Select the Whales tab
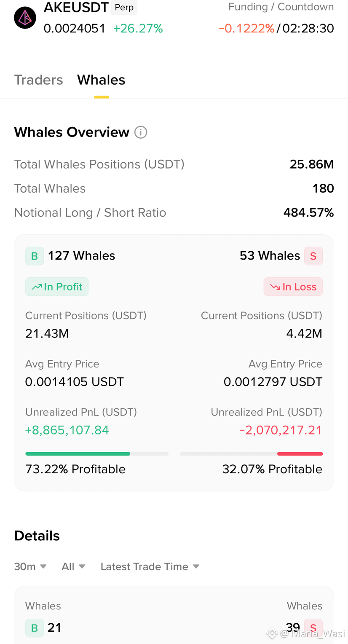348x644 pixels. click(101, 80)
